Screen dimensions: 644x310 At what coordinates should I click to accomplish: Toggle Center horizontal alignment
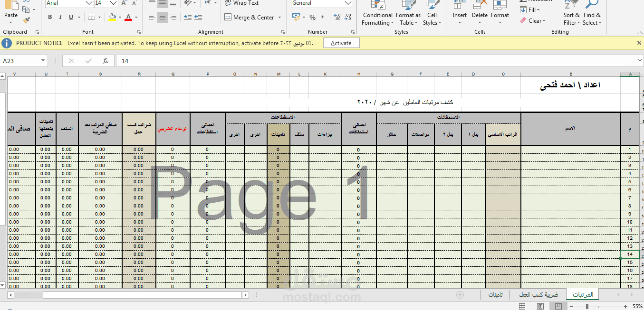(163, 18)
